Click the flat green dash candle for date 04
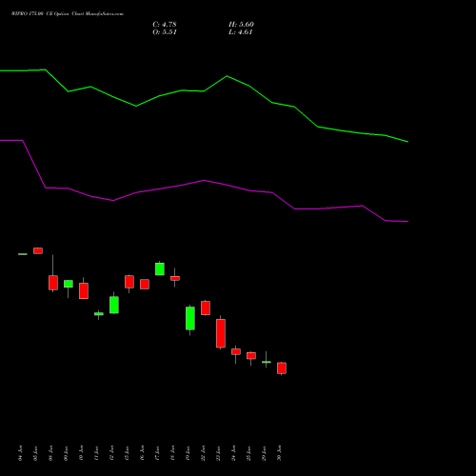Image resolution: width=476 pixels, height=476 pixels. [x=23, y=254]
